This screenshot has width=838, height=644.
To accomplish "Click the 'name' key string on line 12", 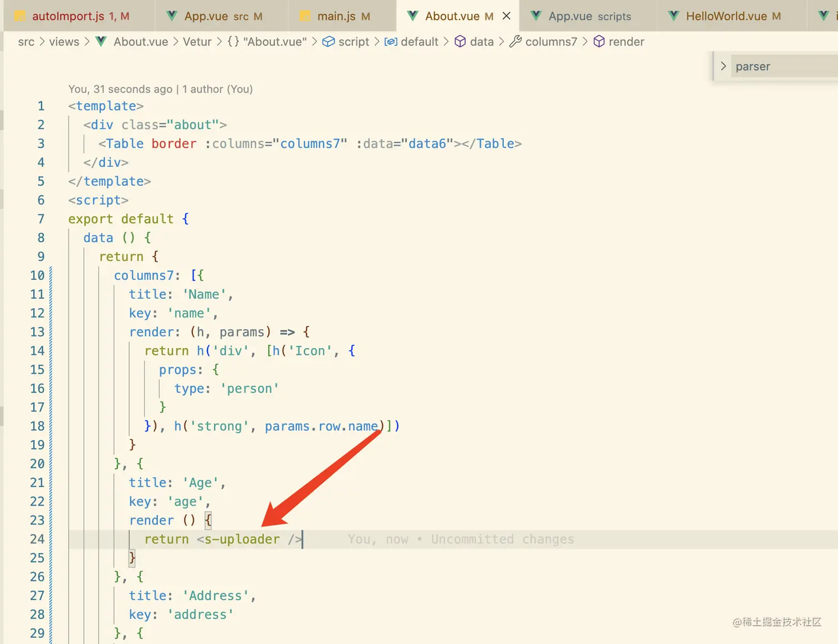I will pyautogui.click(x=189, y=313).
